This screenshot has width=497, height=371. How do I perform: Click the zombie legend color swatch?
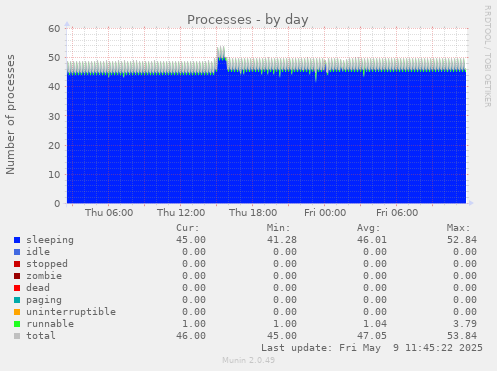click(x=17, y=276)
